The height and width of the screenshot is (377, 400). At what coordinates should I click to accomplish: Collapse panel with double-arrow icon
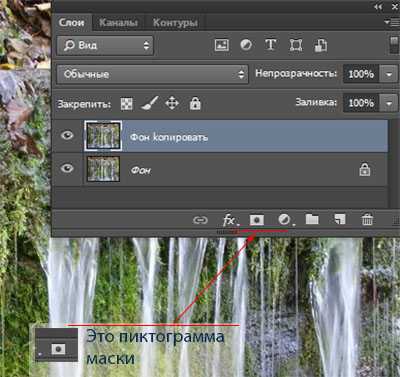pos(378,6)
